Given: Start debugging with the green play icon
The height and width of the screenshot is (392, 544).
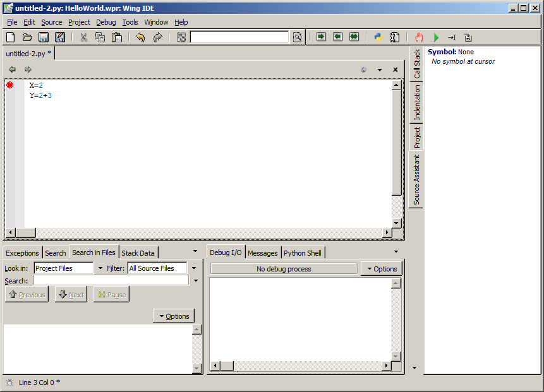Looking at the screenshot, I should 436,37.
